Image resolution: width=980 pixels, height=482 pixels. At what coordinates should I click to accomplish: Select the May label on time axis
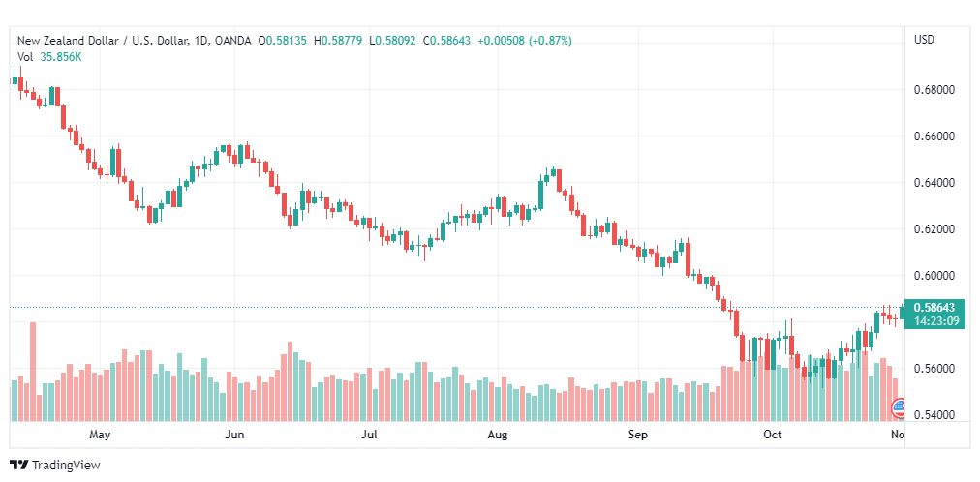click(100, 435)
